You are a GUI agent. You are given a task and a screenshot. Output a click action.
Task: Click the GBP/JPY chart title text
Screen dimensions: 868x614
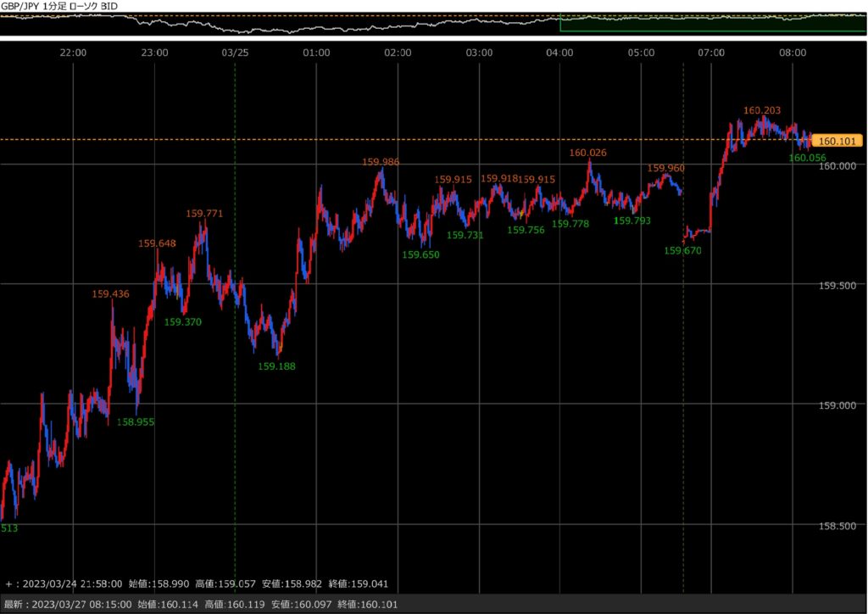point(59,7)
